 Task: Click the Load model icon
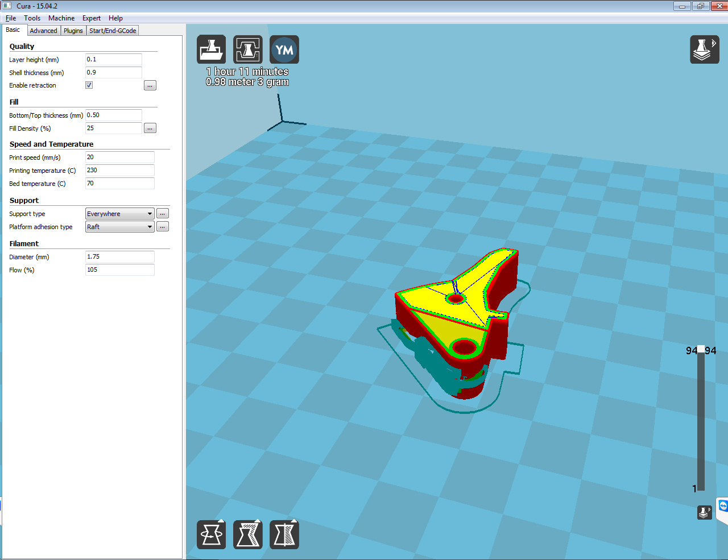[x=212, y=49]
